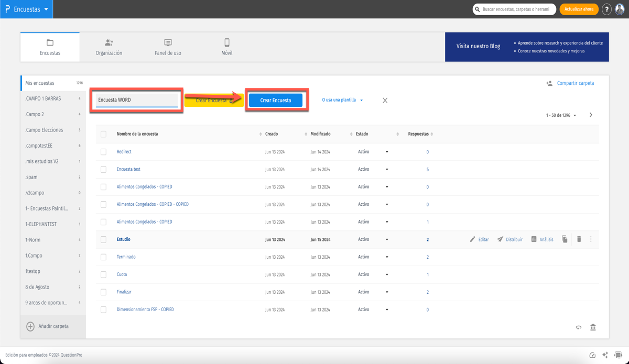629x364 pixels.
Task: Go to next page of surveys
Action: point(591,115)
